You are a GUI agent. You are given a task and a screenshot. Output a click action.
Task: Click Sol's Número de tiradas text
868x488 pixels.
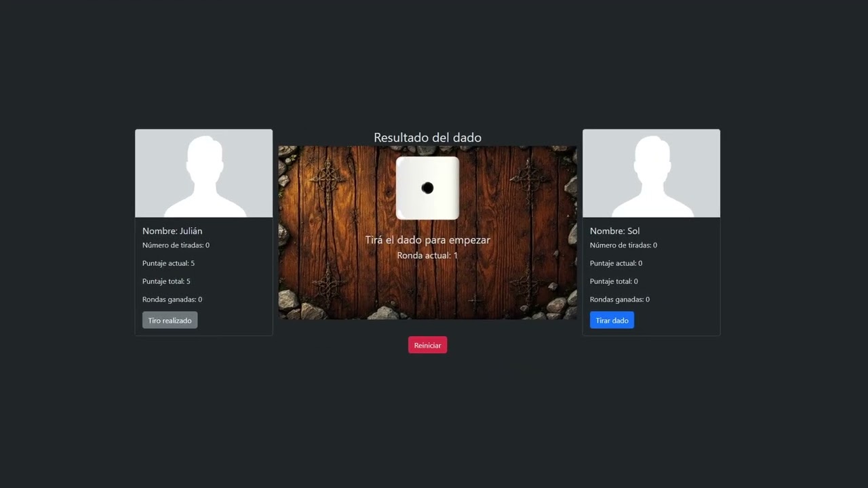tap(623, 245)
